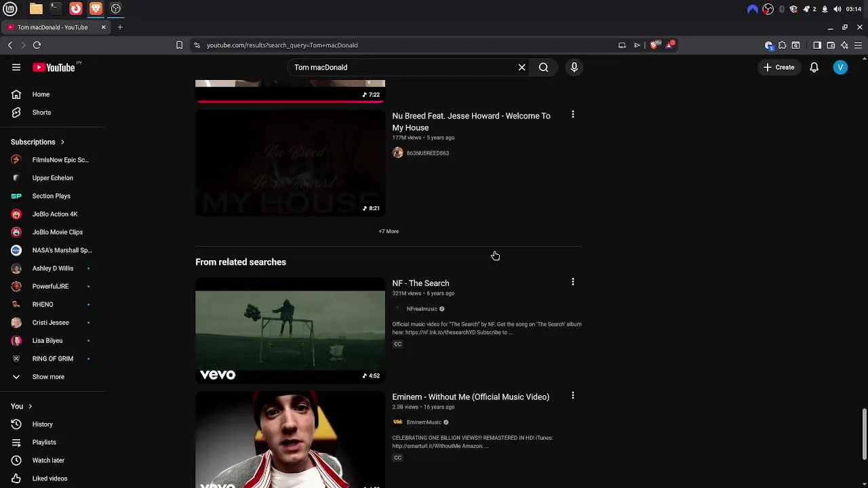This screenshot has height=488, width=868.
Task: Show +7 More results
Action: pos(389,231)
